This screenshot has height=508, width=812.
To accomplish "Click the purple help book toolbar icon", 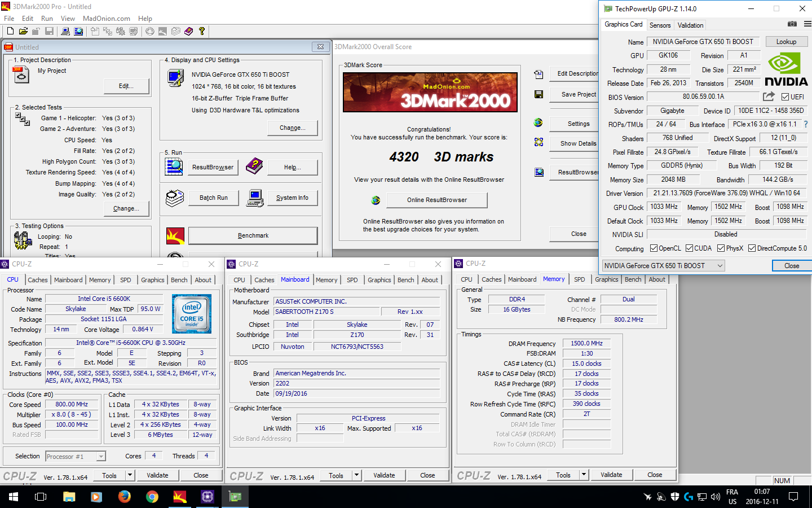I will pos(188,32).
